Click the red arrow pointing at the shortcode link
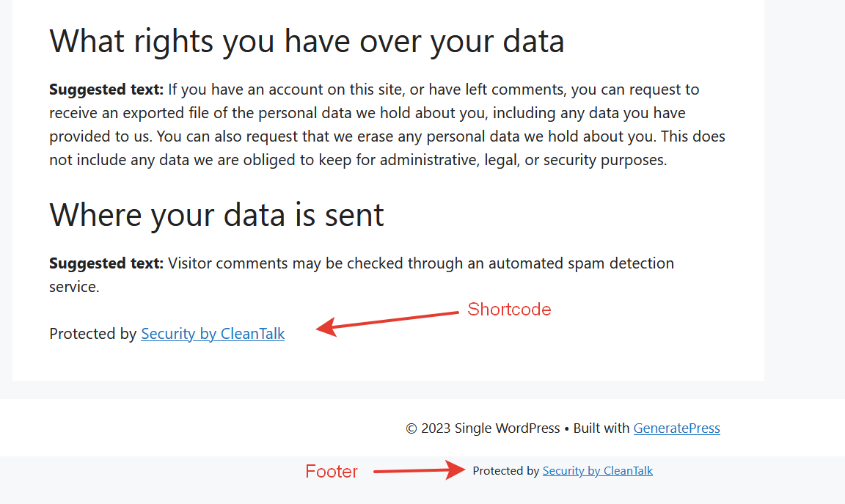 point(387,323)
